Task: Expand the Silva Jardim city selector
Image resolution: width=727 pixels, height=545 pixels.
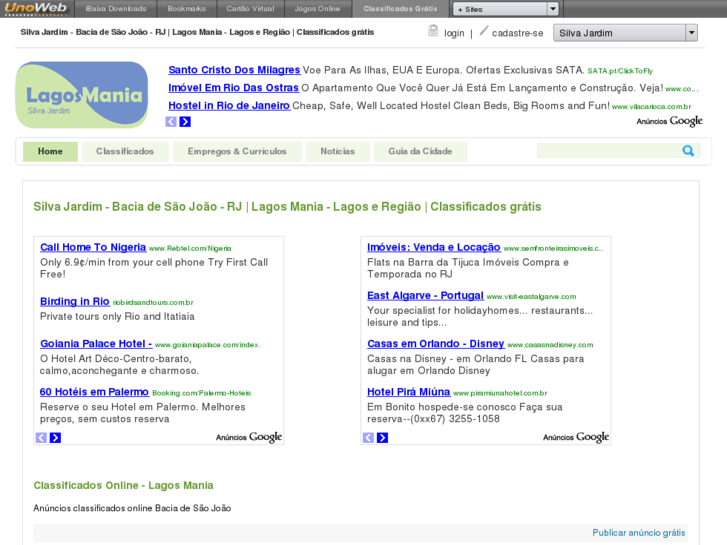Action: pyautogui.click(x=691, y=33)
